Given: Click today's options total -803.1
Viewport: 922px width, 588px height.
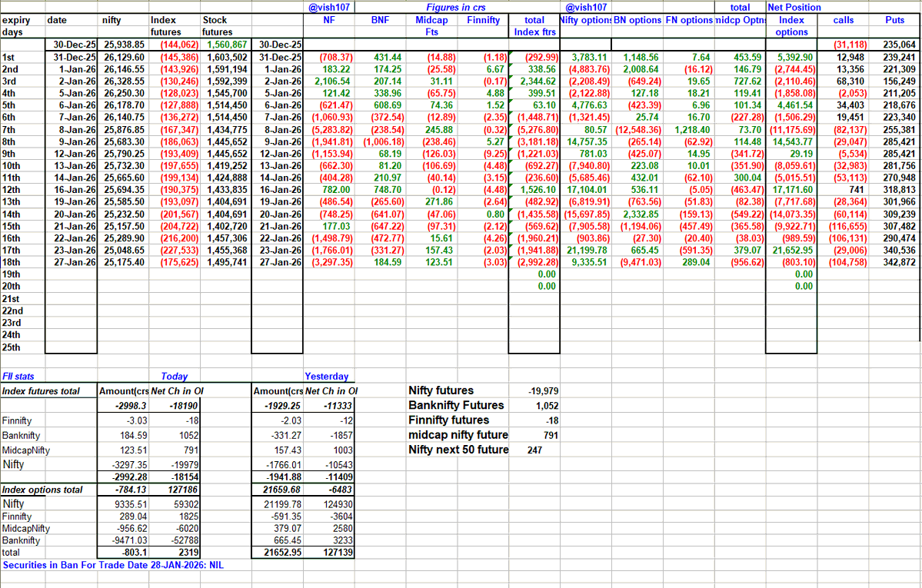Looking at the screenshot, I should coord(134,553).
